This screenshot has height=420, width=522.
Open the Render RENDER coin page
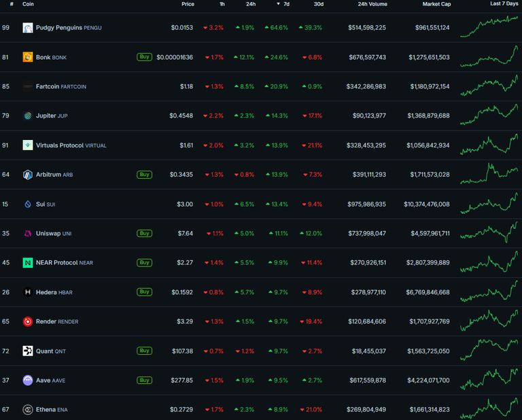click(x=57, y=321)
